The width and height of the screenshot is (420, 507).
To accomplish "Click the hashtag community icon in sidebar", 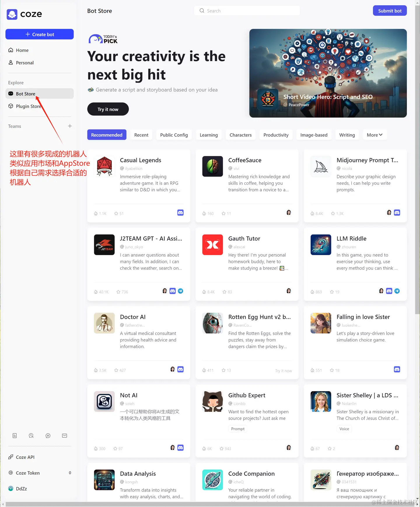I will click(x=48, y=436).
